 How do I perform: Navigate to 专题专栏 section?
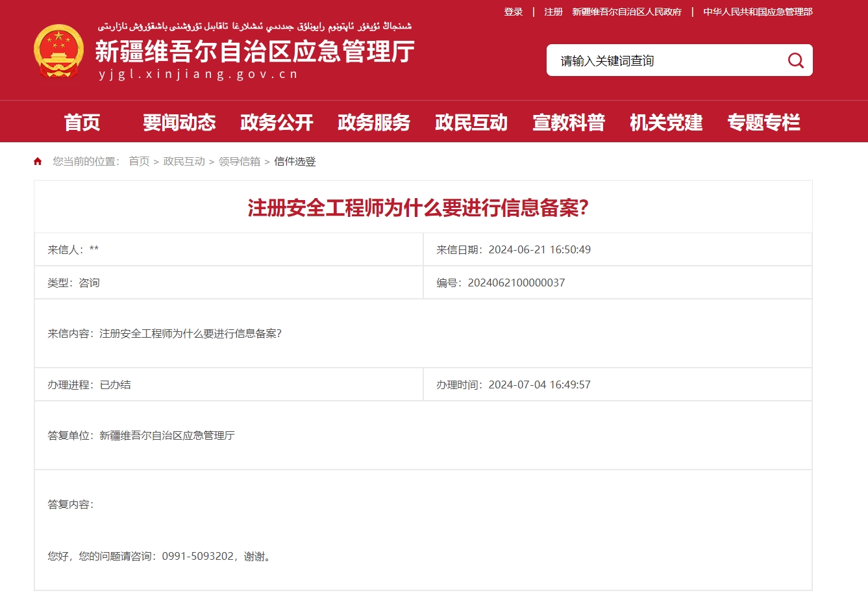(763, 122)
